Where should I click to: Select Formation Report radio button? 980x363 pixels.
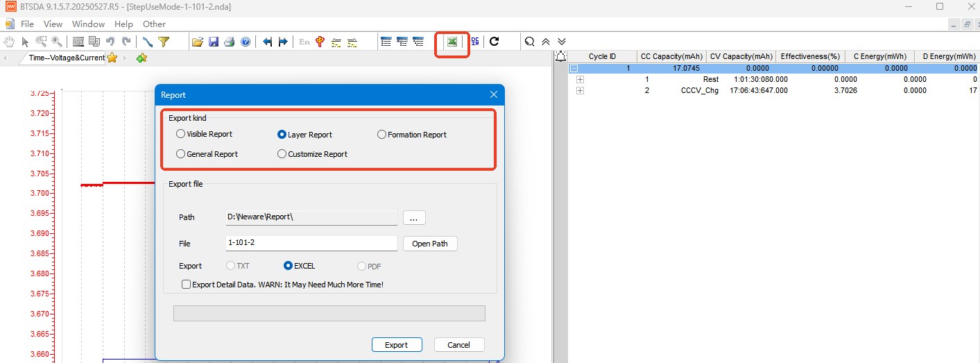381,135
